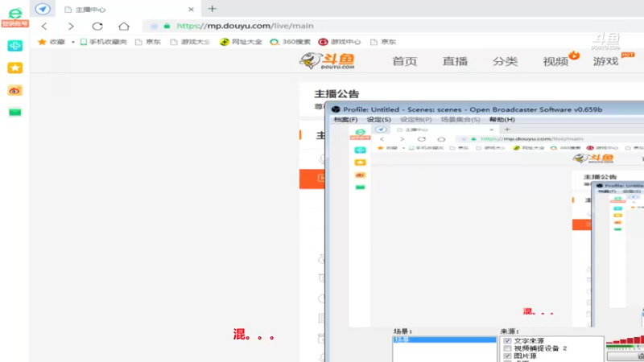Select 图片源 source label in OBS
The height and width of the screenshot is (362, 644).
click(525, 356)
